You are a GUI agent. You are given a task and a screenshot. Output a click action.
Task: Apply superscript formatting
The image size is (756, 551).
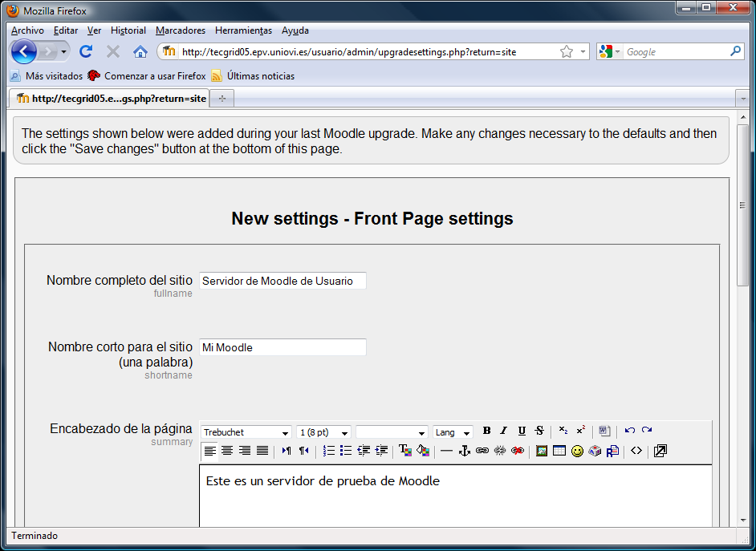pyautogui.click(x=580, y=431)
